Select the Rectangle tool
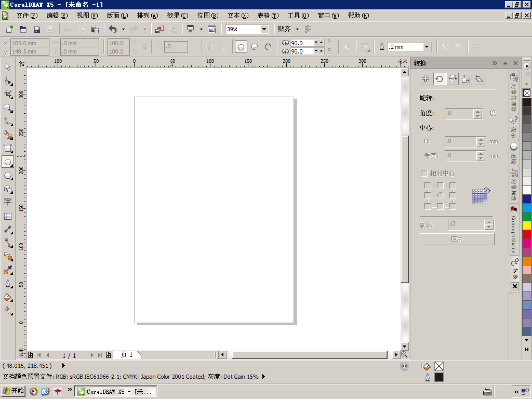 click(8, 148)
